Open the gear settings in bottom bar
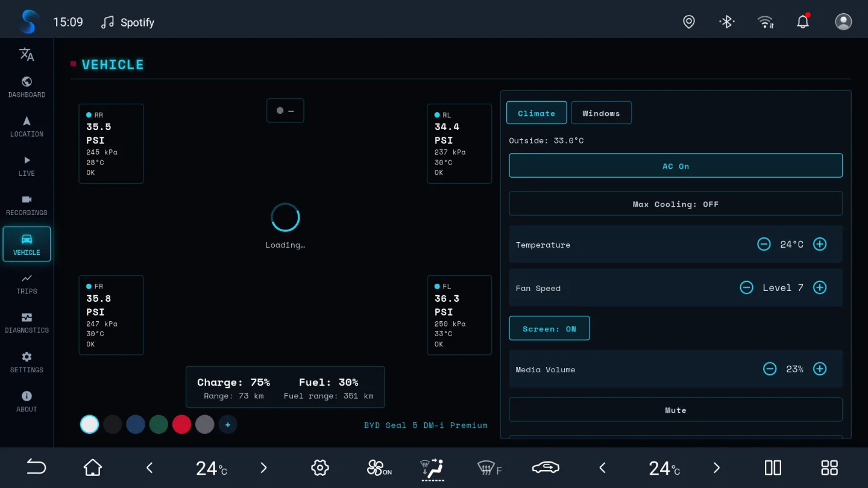Viewport: 868px width, 488px height. point(320,468)
